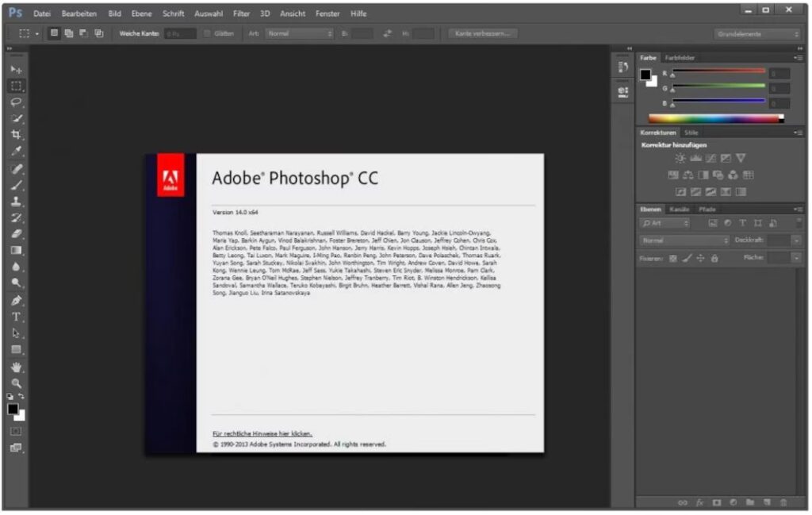Image resolution: width=812 pixels, height=515 pixels.
Task: Select the Pen tool
Action: pos(16,301)
